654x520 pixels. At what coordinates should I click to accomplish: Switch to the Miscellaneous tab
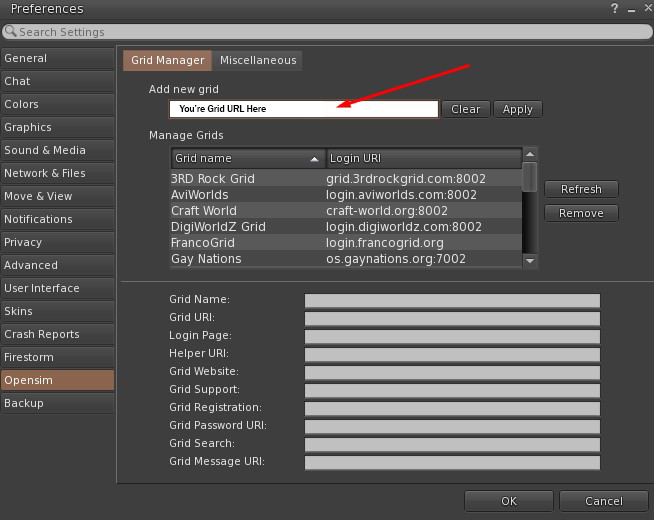pos(258,60)
